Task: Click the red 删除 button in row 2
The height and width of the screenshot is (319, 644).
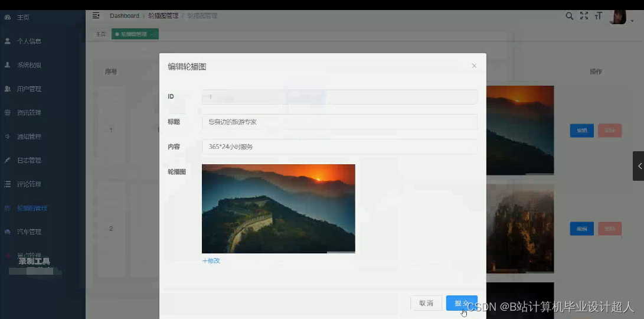Action: [610, 229]
